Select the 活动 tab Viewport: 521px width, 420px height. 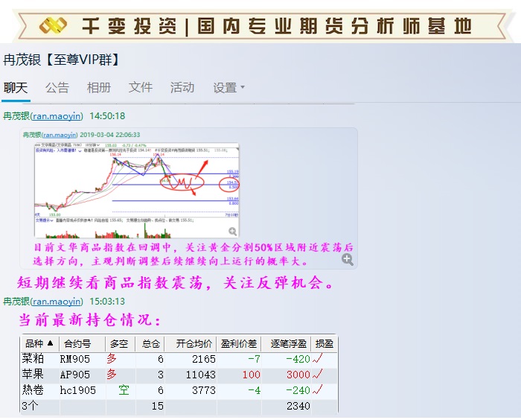click(x=182, y=88)
